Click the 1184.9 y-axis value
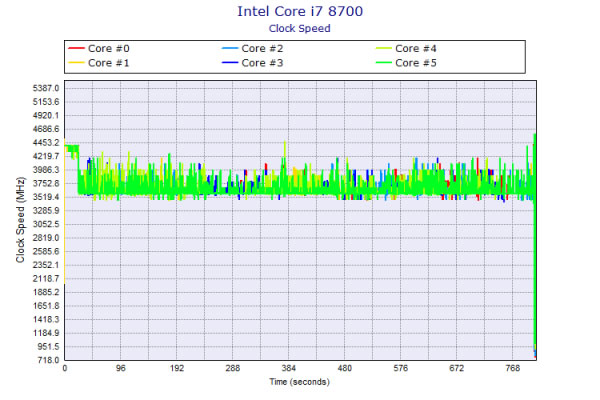600x400 pixels. tap(46, 333)
